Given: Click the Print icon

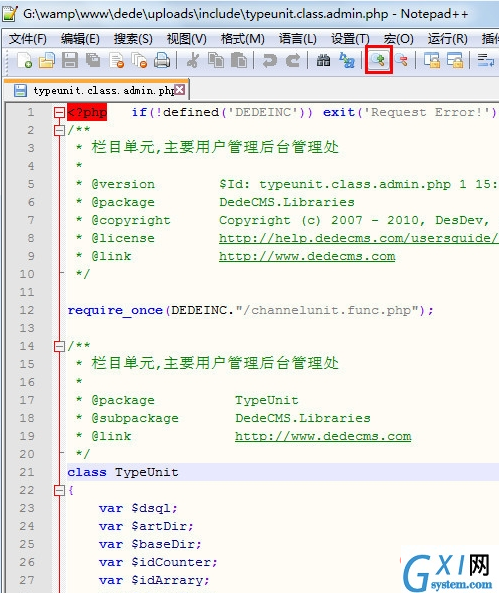Looking at the screenshot, I should pos(162,61).
